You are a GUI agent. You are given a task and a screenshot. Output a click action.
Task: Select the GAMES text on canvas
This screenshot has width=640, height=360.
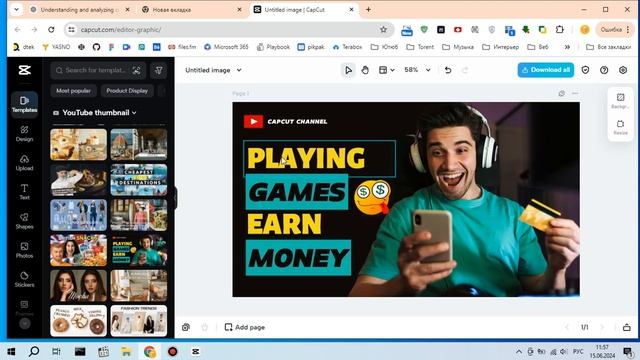[297, 192]
